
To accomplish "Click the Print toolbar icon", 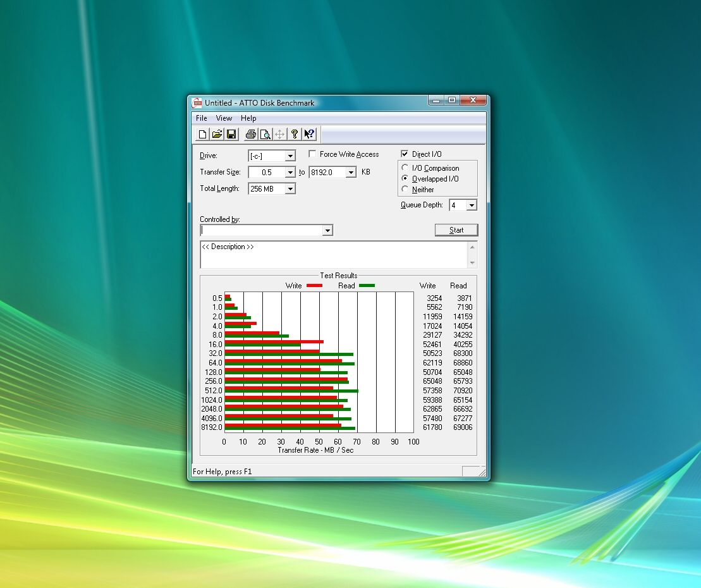I will coord(251,134).
